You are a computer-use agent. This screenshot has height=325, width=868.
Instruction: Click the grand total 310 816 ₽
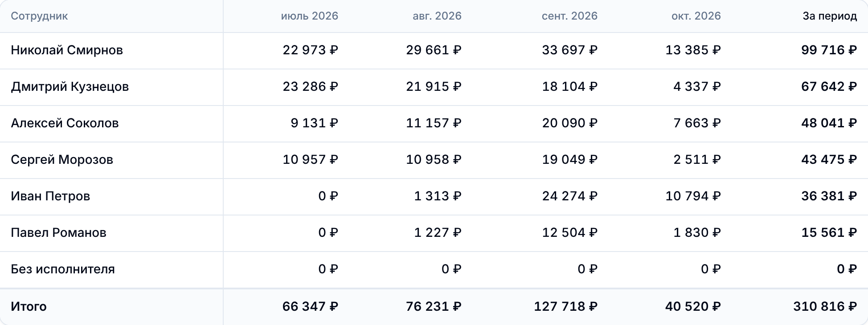(x=825, y=306)
